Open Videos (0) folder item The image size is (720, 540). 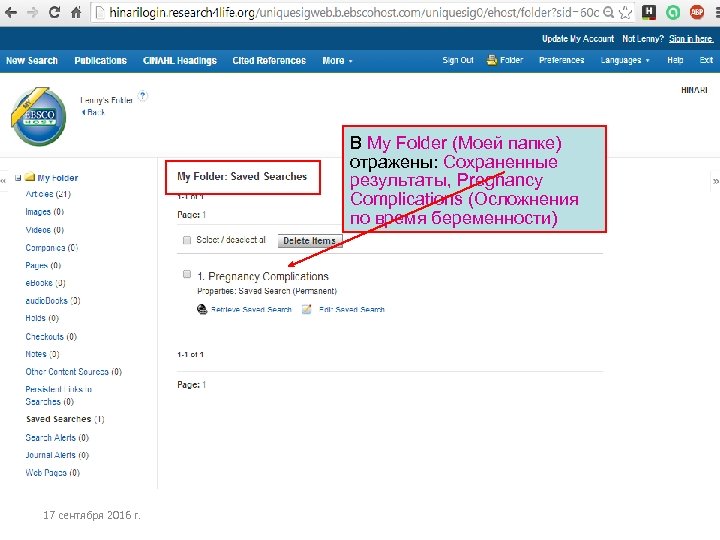45,230
